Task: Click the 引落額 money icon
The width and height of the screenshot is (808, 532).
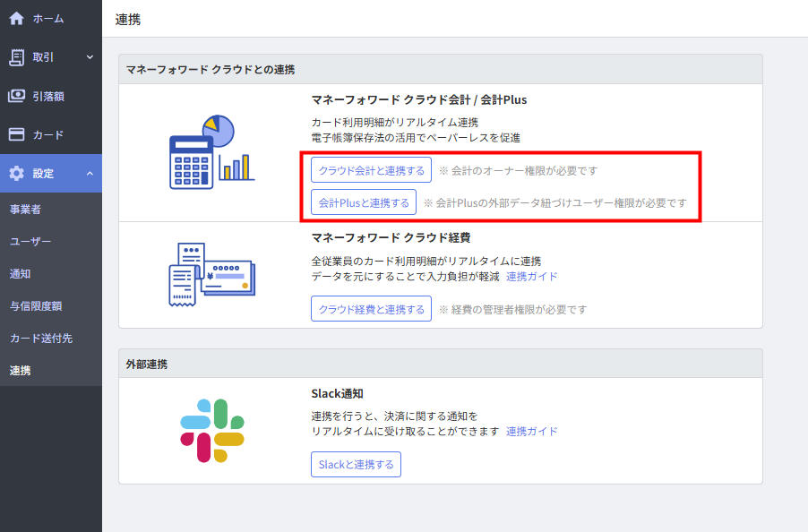Action: pyautogui.click(x=16, y=96)
